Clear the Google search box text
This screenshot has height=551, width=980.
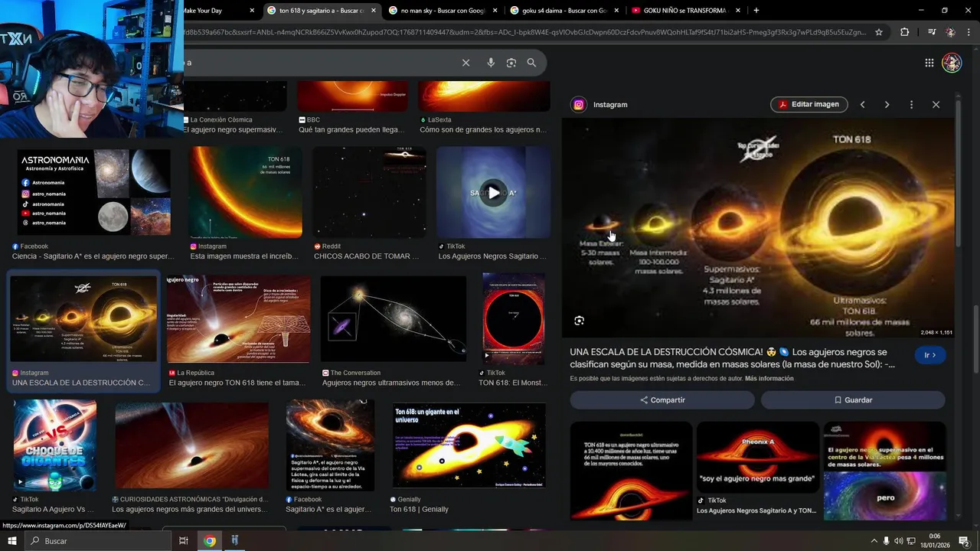(465, 63)
